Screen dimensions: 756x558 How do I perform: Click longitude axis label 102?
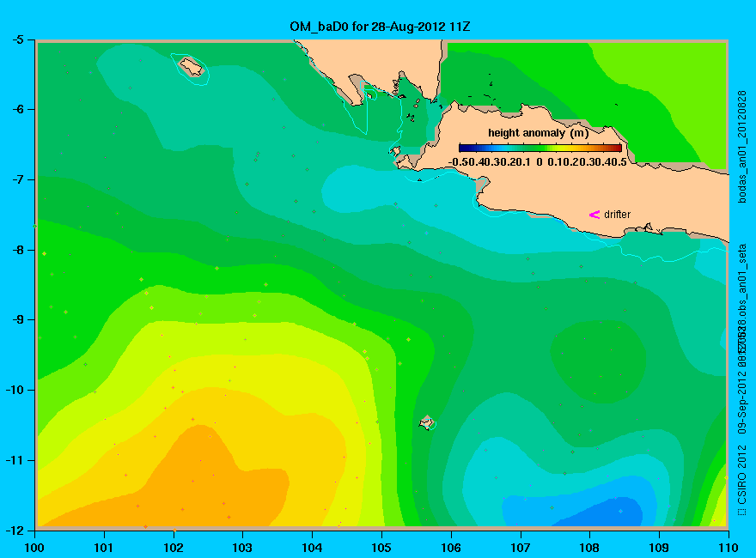pos(173,548)
